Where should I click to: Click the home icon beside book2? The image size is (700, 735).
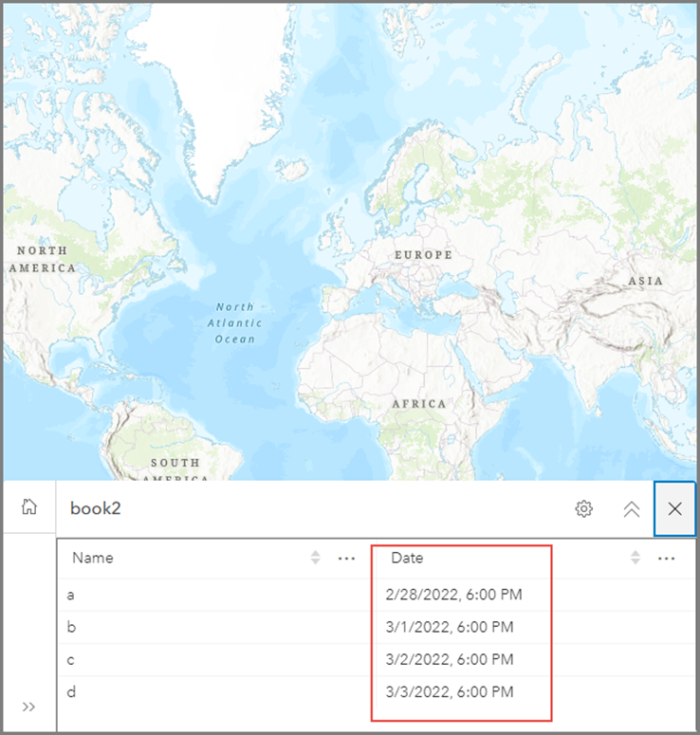click(29, 506)
